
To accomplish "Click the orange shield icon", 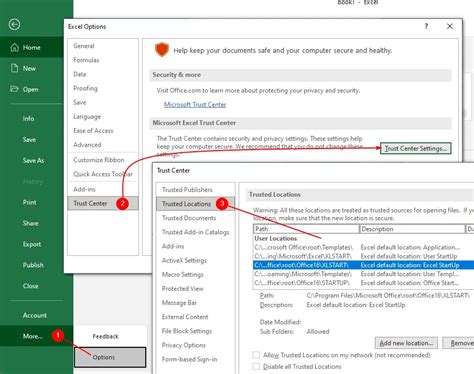I will [x=162, y=50].
